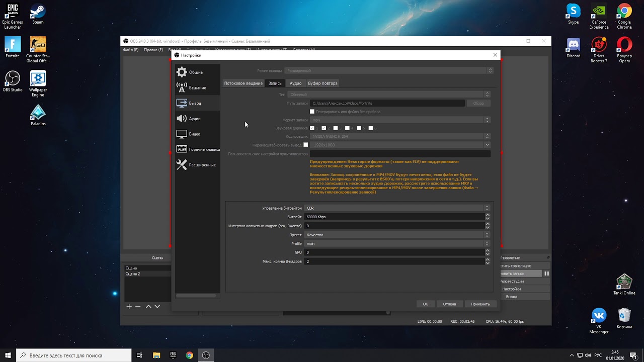Toggle audio track 1 checkbox
The height and width of the screenshot is (362, 644).
tap(312, 128)
